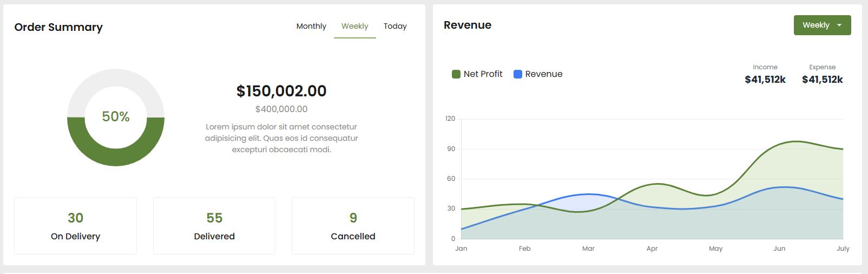The image size is (868, 274).
Task: Switch to the Monthly tab
Action: pos(311,26)
